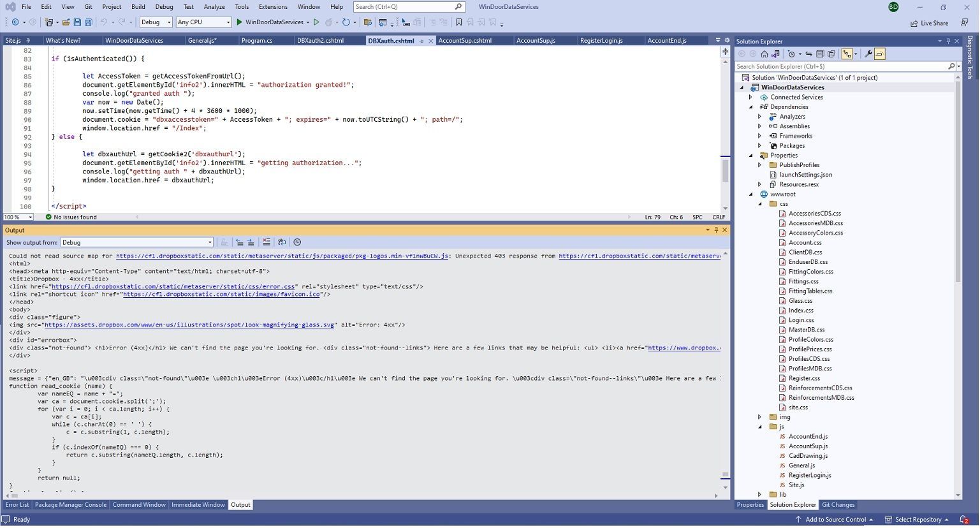The height and width of the screenshot is (528, 980).
Task: Toggle Word Wrap in Output panel
Action: pyautogui.click(x=282, y=242)
